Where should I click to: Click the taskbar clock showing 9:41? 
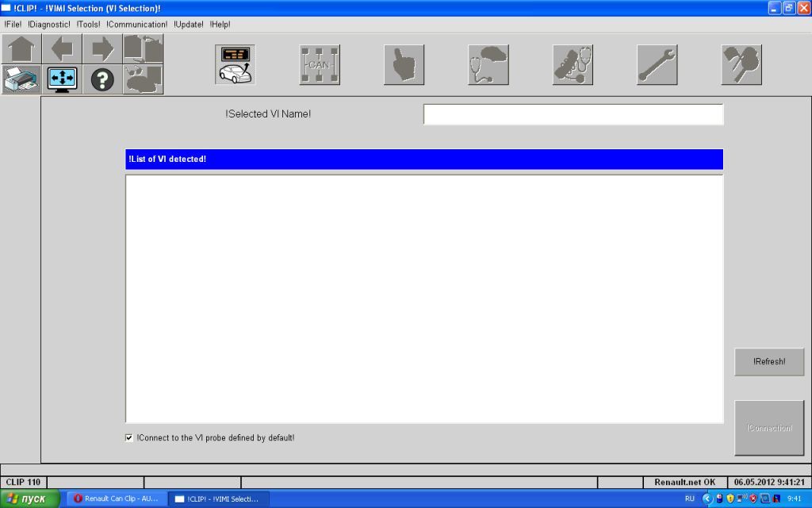click(794, 498)
